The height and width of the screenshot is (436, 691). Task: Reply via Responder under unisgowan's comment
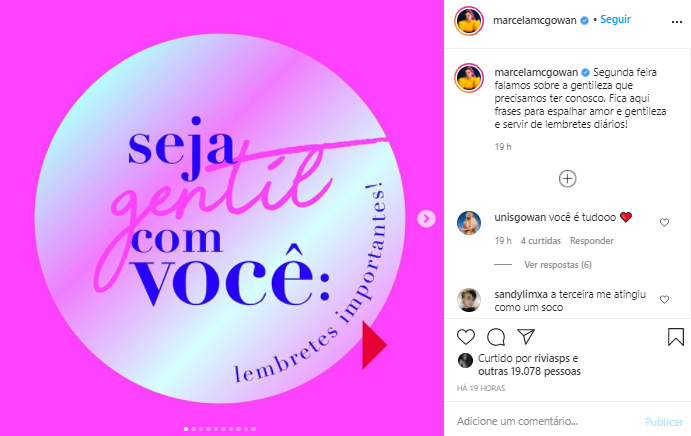pos(591,241)
